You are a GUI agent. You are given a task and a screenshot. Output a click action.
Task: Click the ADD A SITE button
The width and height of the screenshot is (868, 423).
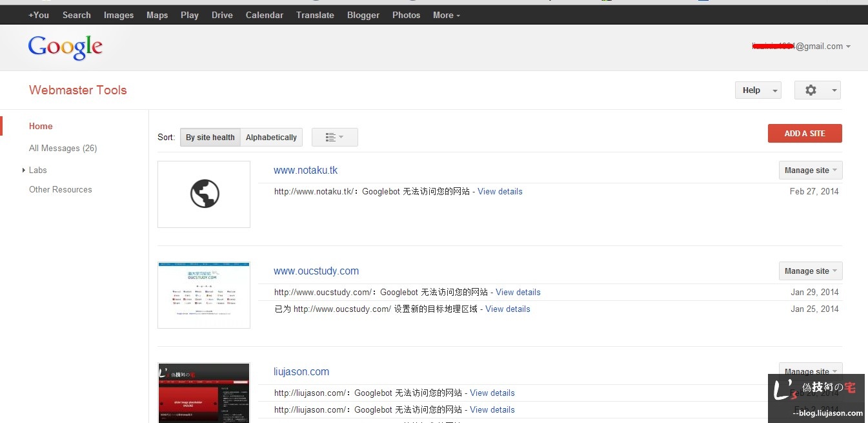(804, 134)
